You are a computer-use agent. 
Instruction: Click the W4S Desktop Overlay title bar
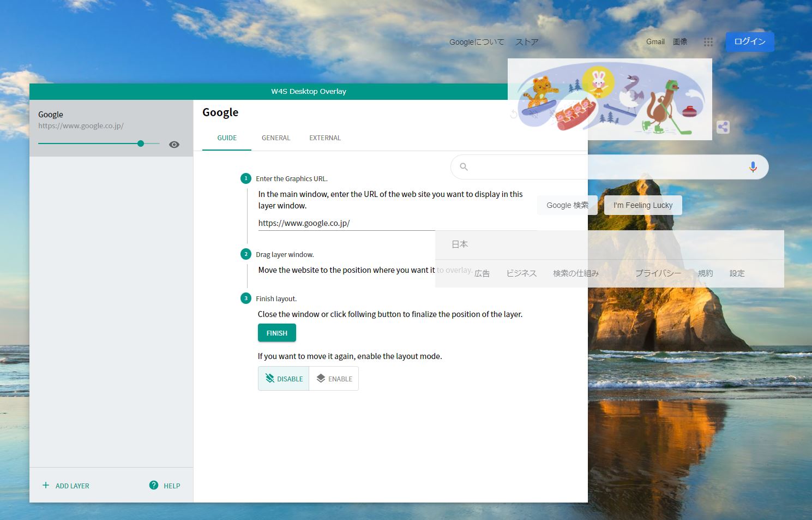click(309, 92)
